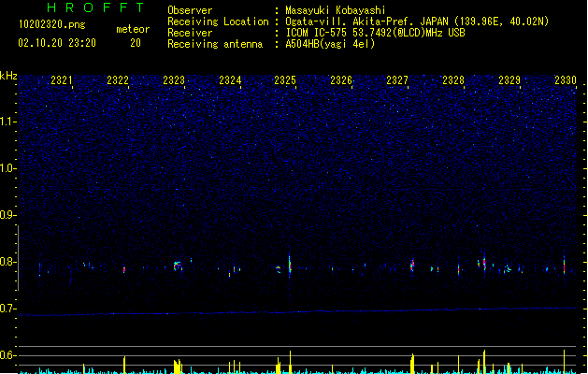
Task: Click the 2325 time marker
Action: pos(285,80)
